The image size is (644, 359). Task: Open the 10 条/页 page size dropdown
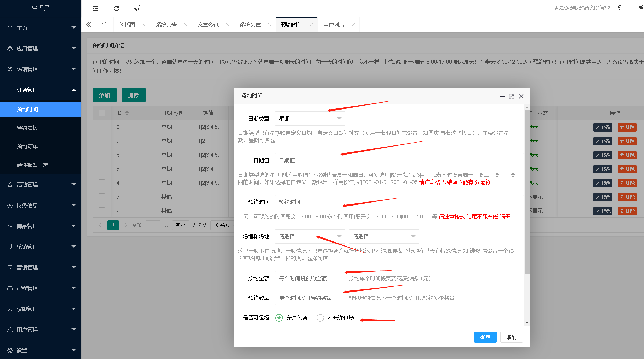click(x=223, y=225)
